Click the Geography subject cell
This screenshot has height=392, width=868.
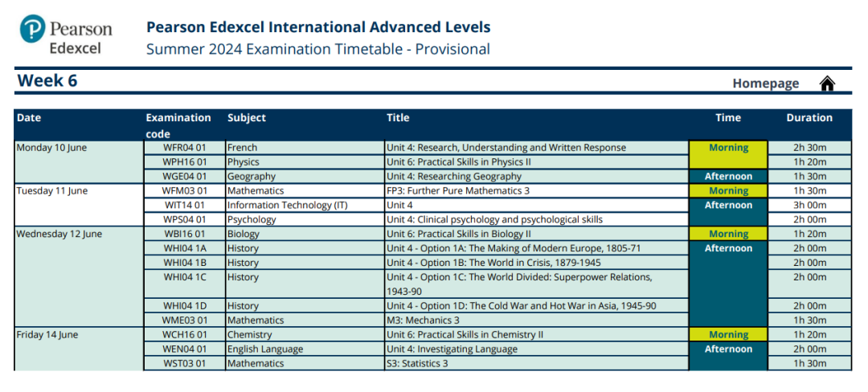[x=305, y=177]
